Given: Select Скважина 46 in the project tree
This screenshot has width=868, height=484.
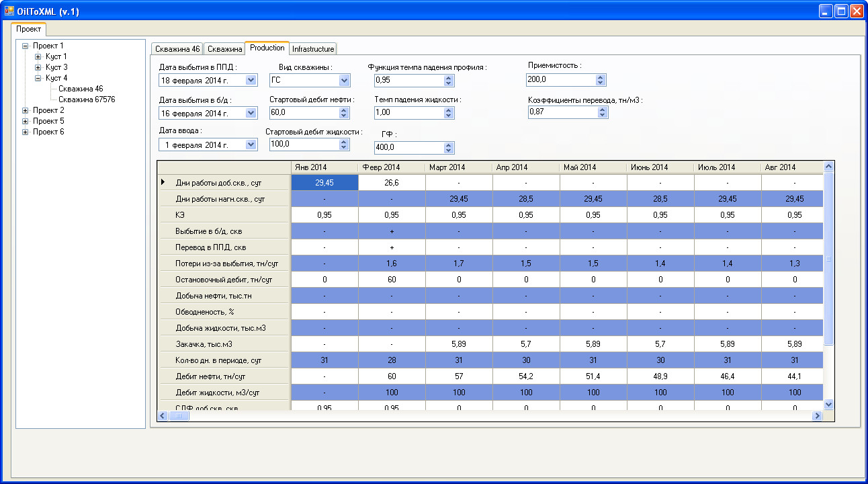Looking at the screenshot, I should click(x=81, y=89).
